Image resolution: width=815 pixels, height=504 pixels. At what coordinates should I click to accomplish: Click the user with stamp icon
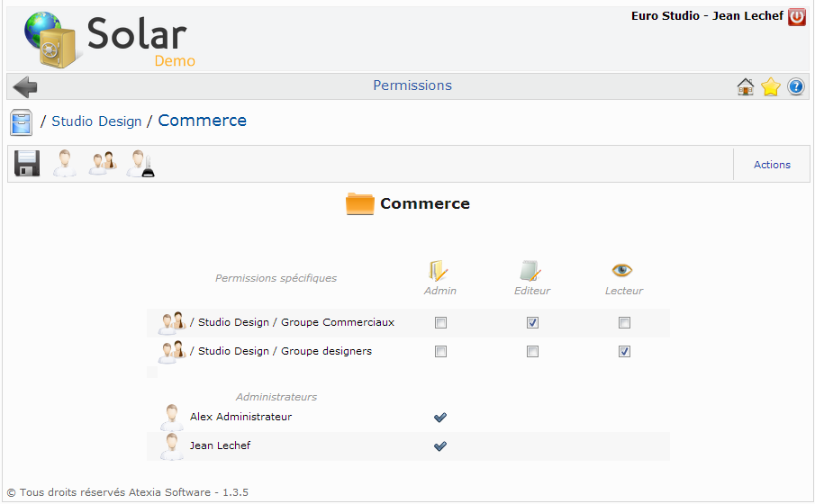tap(140, 164)
